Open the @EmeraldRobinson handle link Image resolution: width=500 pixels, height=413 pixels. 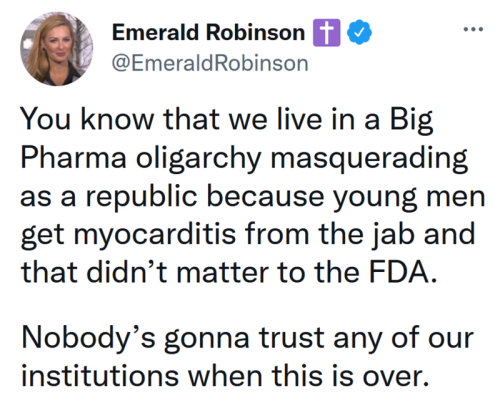(x=210, y=63)
